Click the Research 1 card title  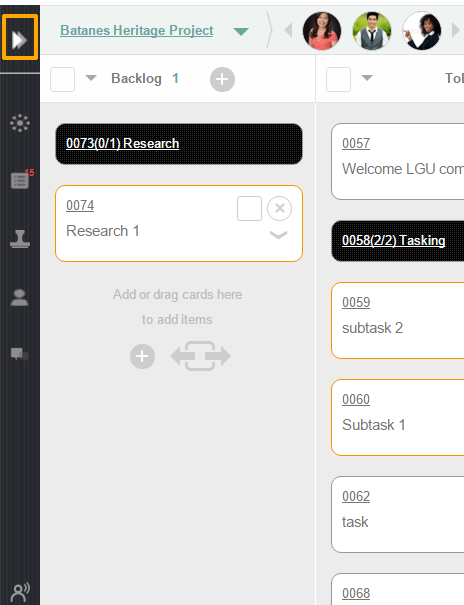[103, 231]
